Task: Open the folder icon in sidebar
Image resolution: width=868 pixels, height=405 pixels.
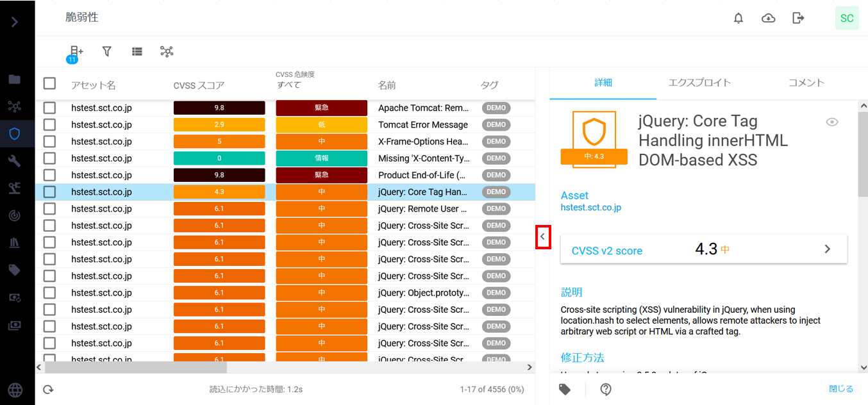Action: coord(15,79)
